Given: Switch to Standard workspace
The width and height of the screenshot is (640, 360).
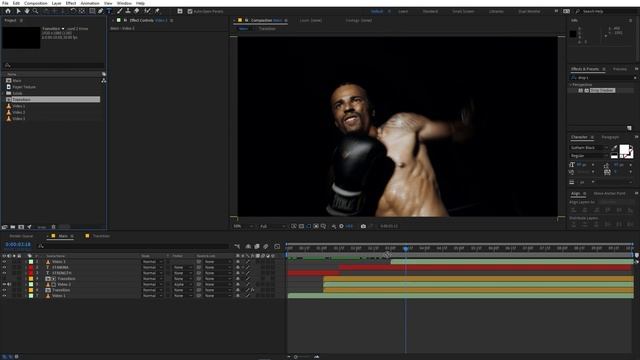Looking at the screenshot, I should click(430, 11).
